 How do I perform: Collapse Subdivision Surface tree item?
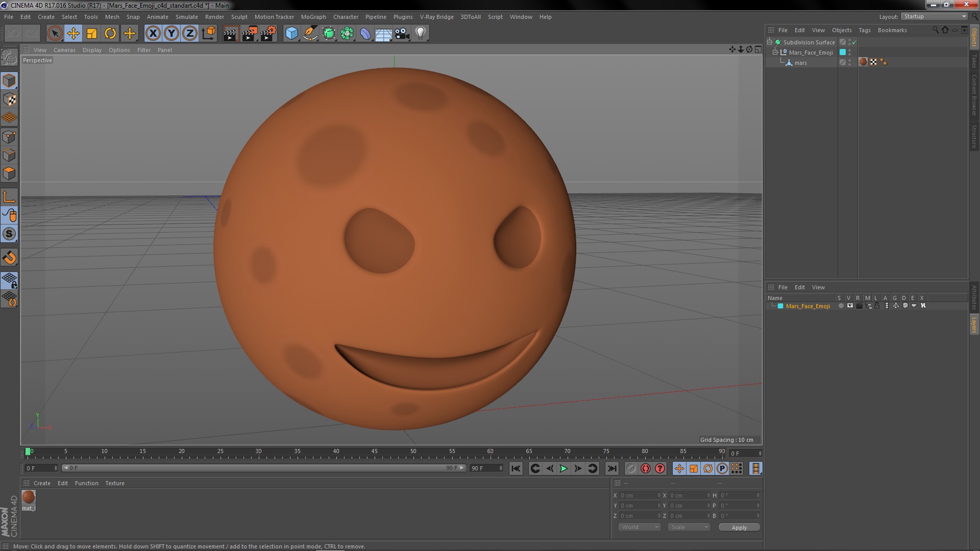pyautogui.click(x=769, y=42)
